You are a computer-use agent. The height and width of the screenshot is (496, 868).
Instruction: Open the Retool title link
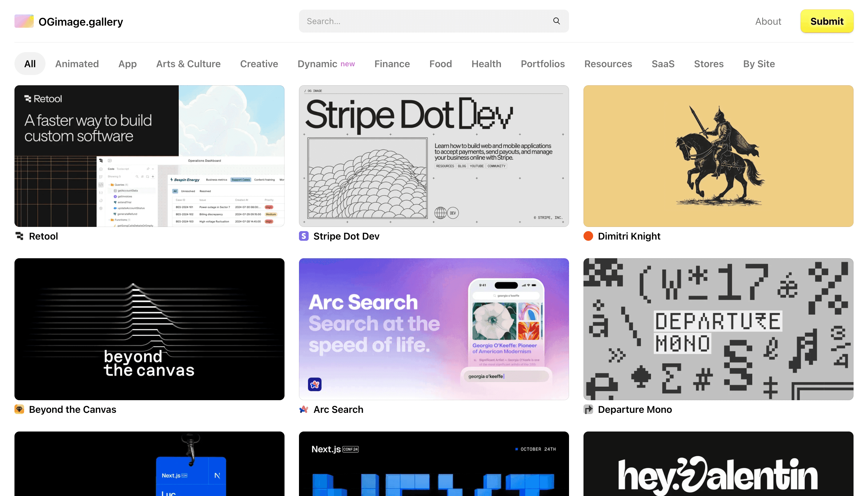coord(43,236)
